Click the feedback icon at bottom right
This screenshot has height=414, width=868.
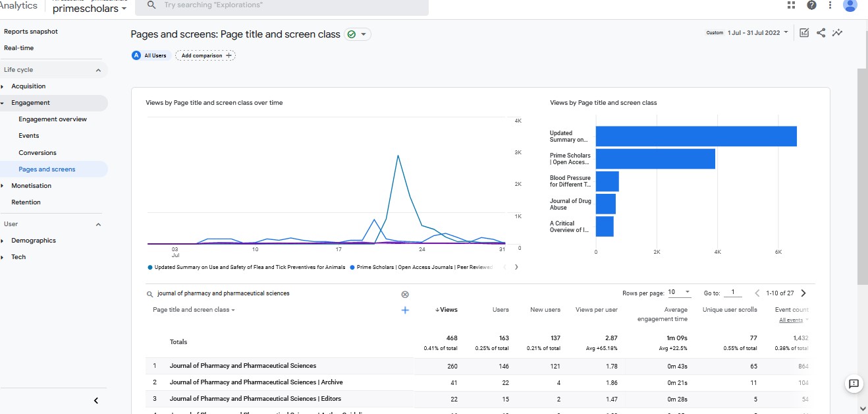(854, 384)
